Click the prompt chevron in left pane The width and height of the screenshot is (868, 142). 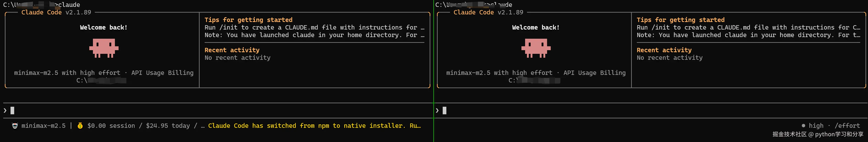[5, 111]
